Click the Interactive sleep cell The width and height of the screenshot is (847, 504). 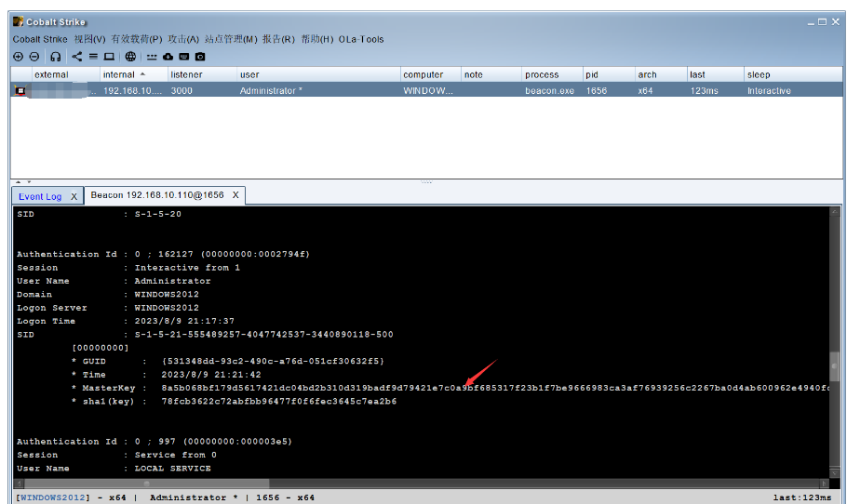(x=769, y=90)
